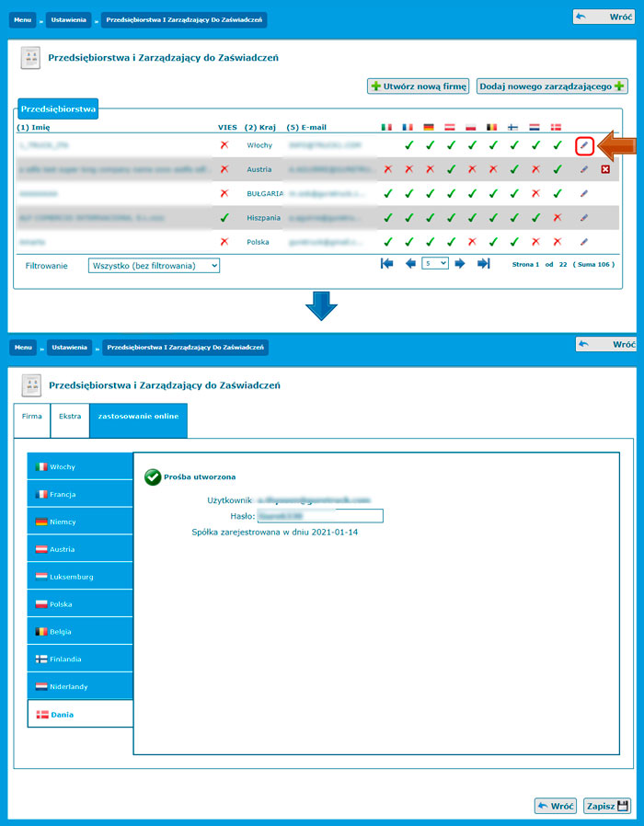Save with the 'Zapisz' button
Viewport: 644px width, 826px height.
pyautogui.click(x=607, y=806)
